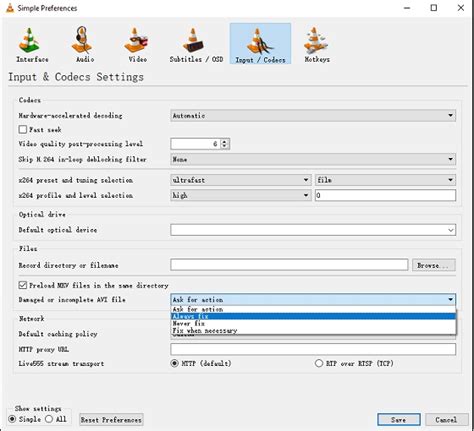Select the All show settings radio button
474x431 pixels.
click(x=49, y=419)
